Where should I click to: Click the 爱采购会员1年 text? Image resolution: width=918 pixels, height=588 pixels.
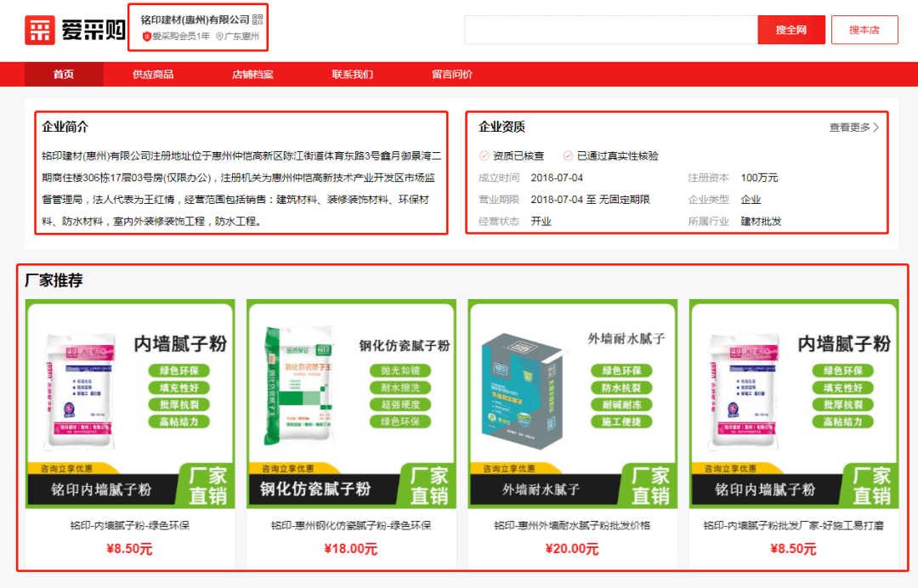(181, 37)
